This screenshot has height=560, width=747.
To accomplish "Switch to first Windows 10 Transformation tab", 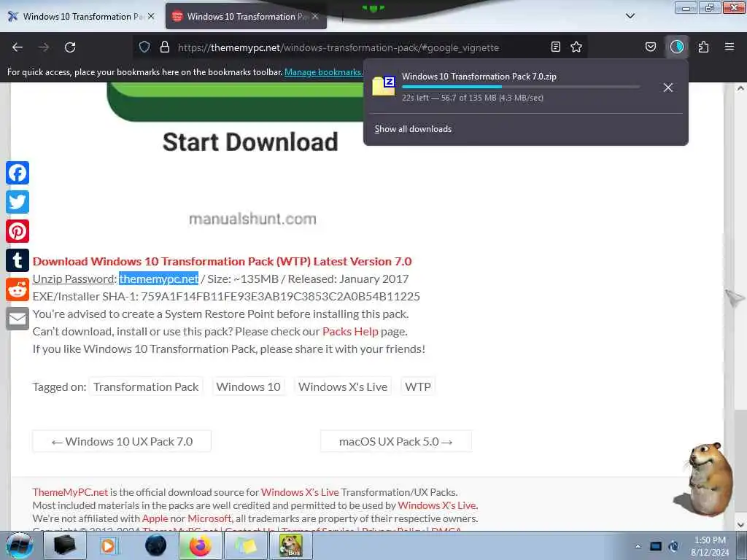I will click(81, 17).
